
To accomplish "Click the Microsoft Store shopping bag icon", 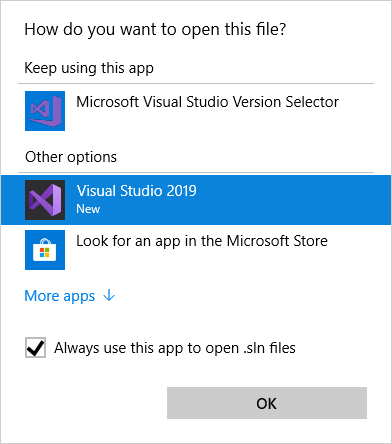I will coord(45,250).
